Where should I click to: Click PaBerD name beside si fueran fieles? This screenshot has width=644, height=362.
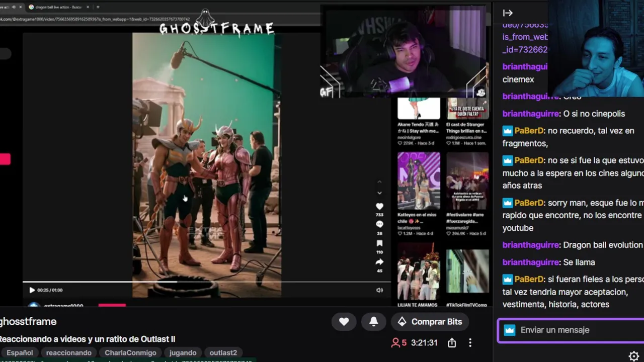(x=529, y=280)
